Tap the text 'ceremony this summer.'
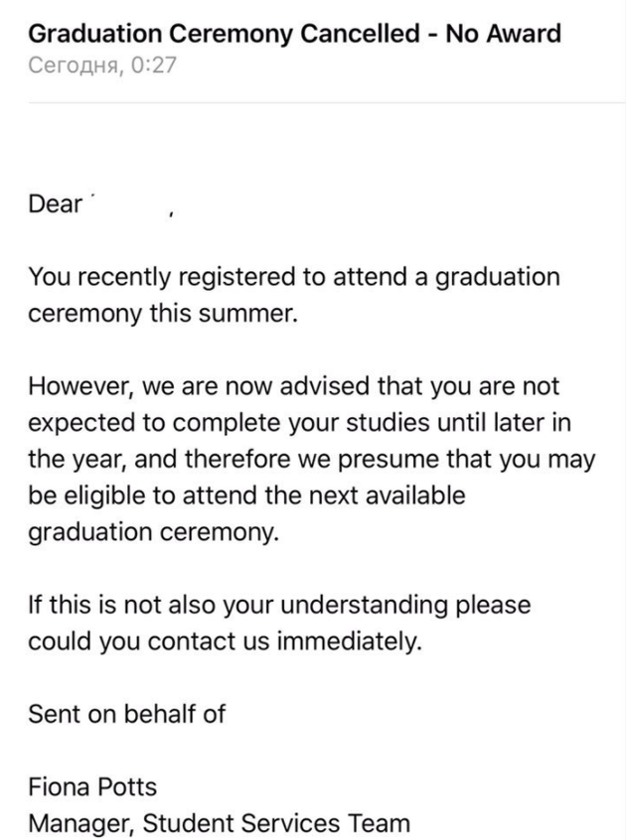Screen dimensions: 626x840 pyautogui.click(x=162, y=313)
